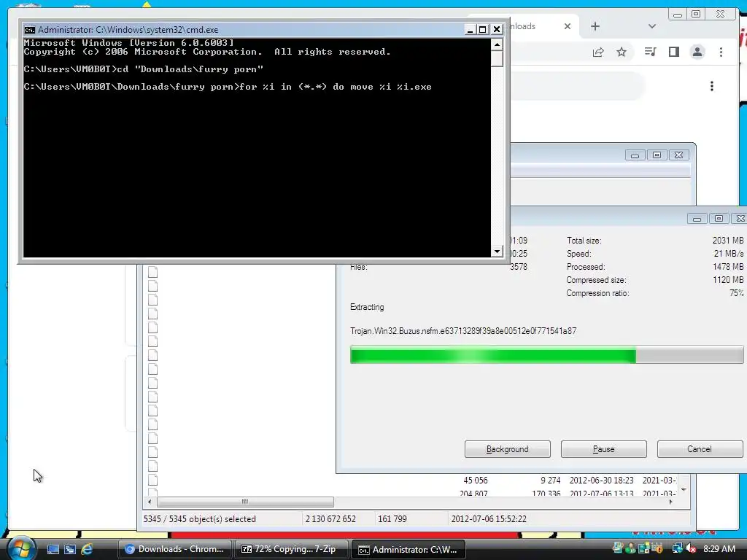Open Chrome three-dot main menu
747x560 pixels.
tap(721, 52)
